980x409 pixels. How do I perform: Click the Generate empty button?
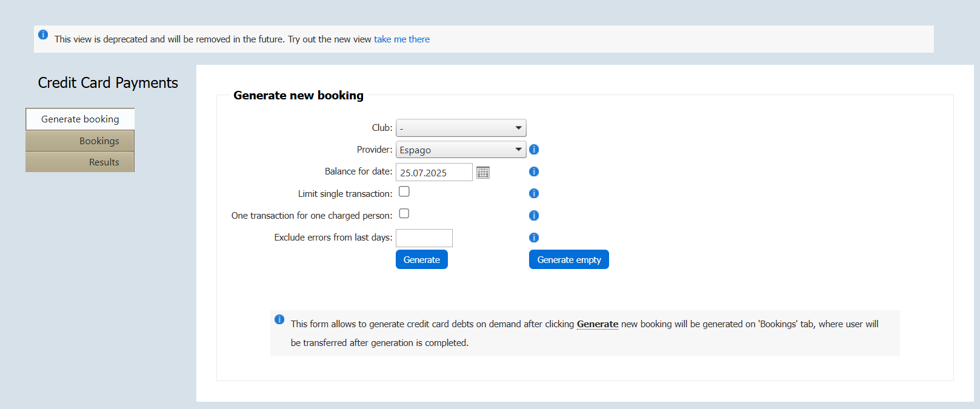[568, 259]
